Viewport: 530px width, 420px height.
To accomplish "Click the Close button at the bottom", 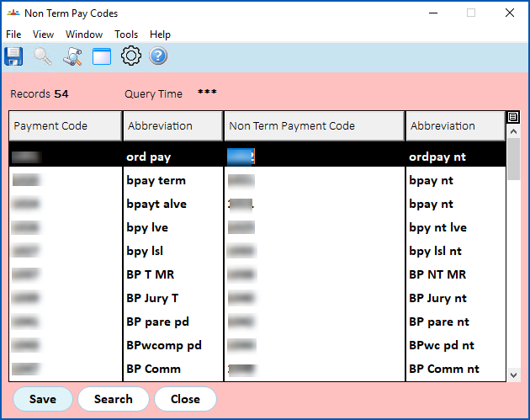I will point(185,399).
